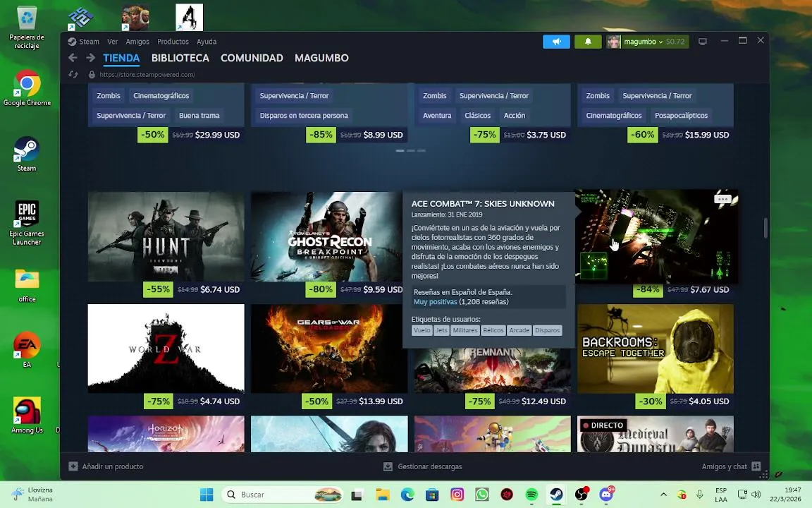The image size is (812, 508).
Task: Open the Among Us desktop shortcut
Action: click(x=26, y=415)
